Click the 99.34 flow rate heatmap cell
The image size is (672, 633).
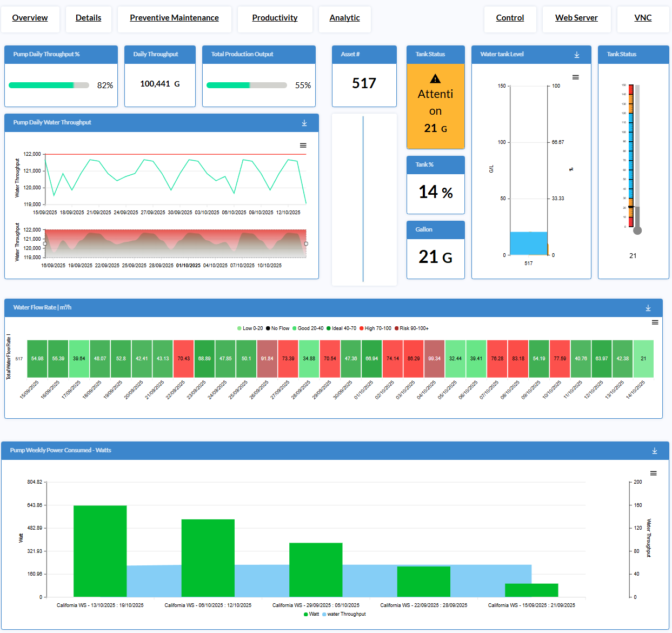pyautogui.click(x=434, y=359)
